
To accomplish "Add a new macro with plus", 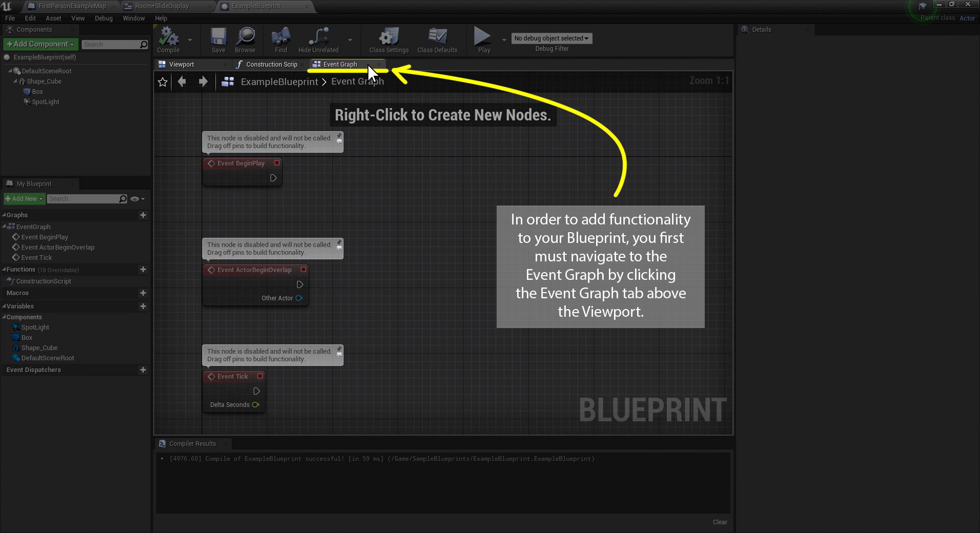I will point(143,293).
